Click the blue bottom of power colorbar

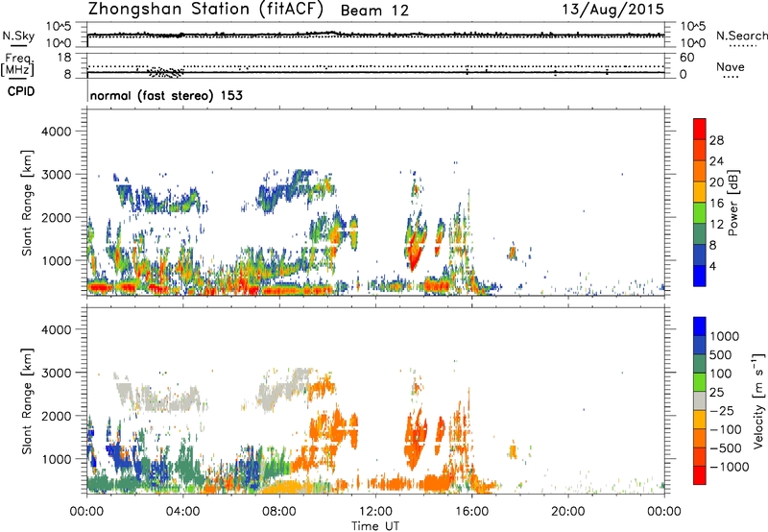pos(700,278)
